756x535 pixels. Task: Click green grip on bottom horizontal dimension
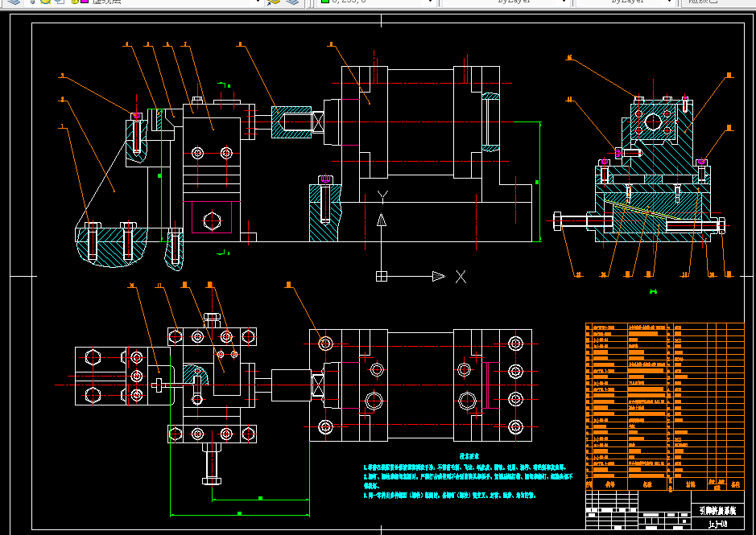tap(240, 514)
